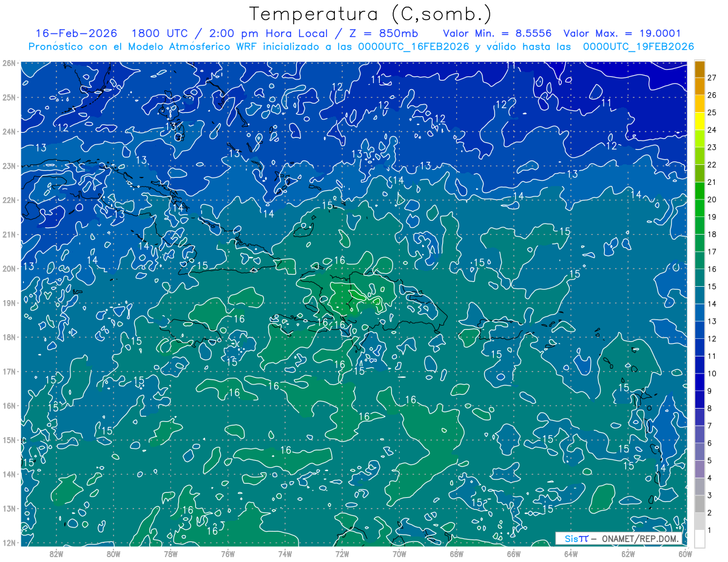Click colorbar legend label 4

(x=710, y=478)
